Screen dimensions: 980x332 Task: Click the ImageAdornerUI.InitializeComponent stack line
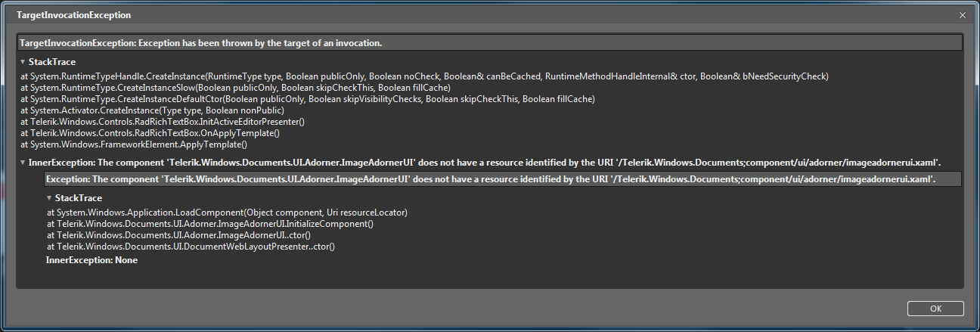click(x=210, y=224)
